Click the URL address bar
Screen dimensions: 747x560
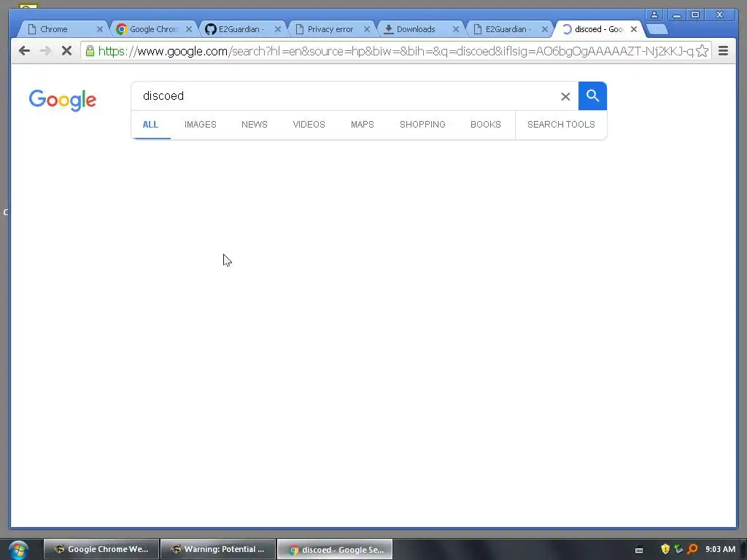coord(395,51)
